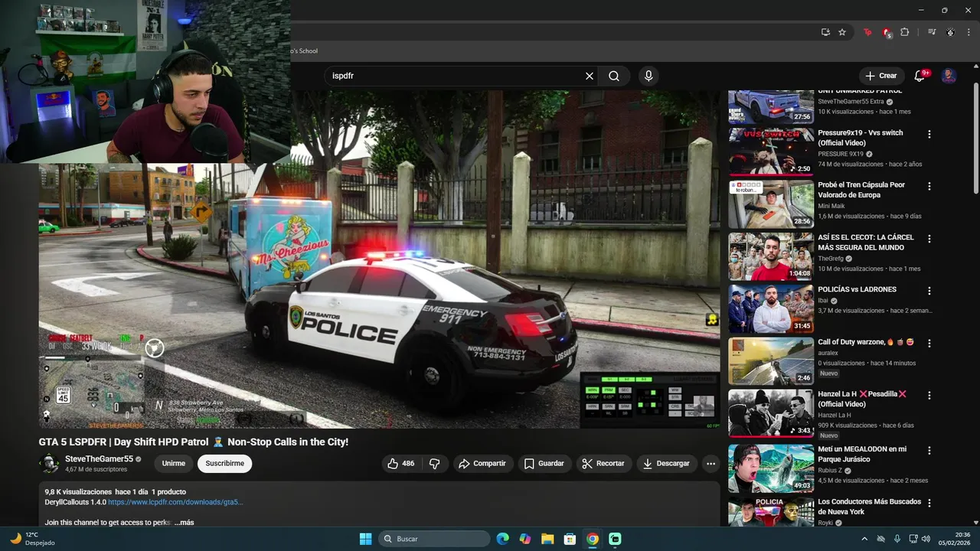The image size is (980, 551).
Task: Click the Windows taskbar Buscar search box
Action: pyautogui.click(x=434, y=539)
